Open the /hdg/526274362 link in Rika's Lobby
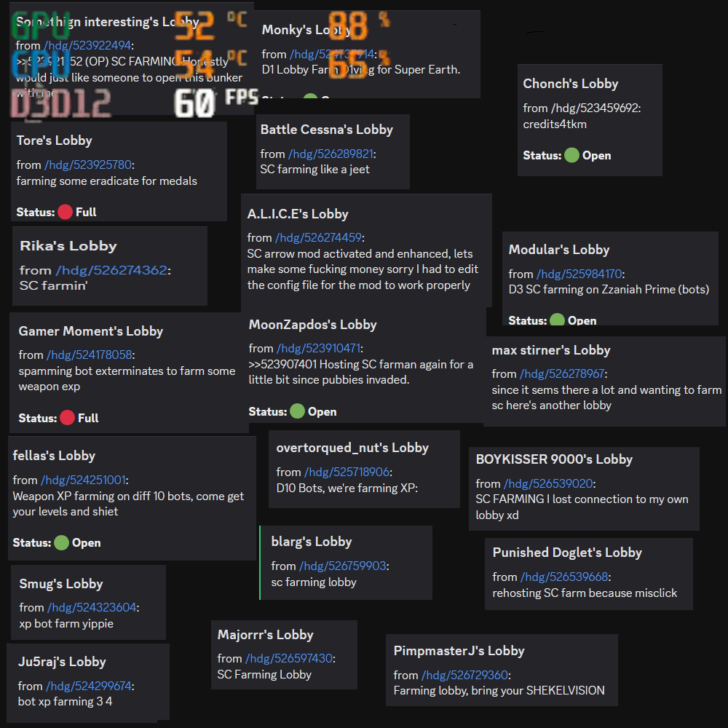Screen dimensions: 728x728 [x=111, y=270]
